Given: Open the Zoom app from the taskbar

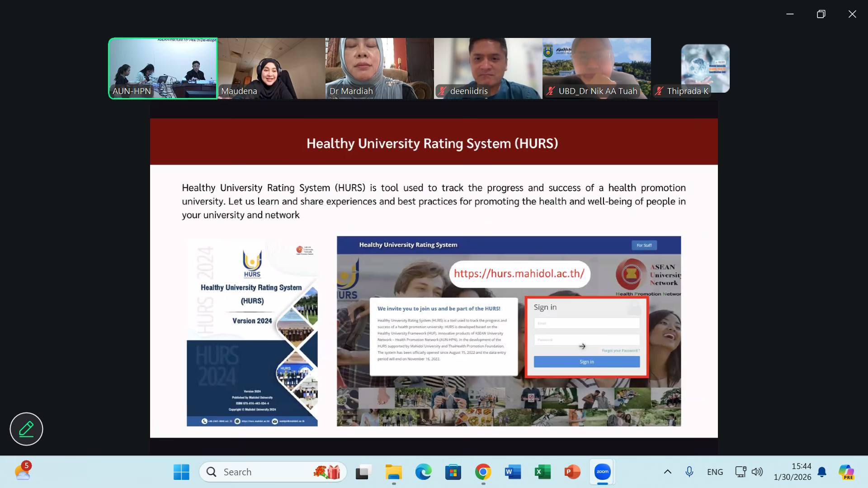Looking at the screenshot, I should coord(601,471).
